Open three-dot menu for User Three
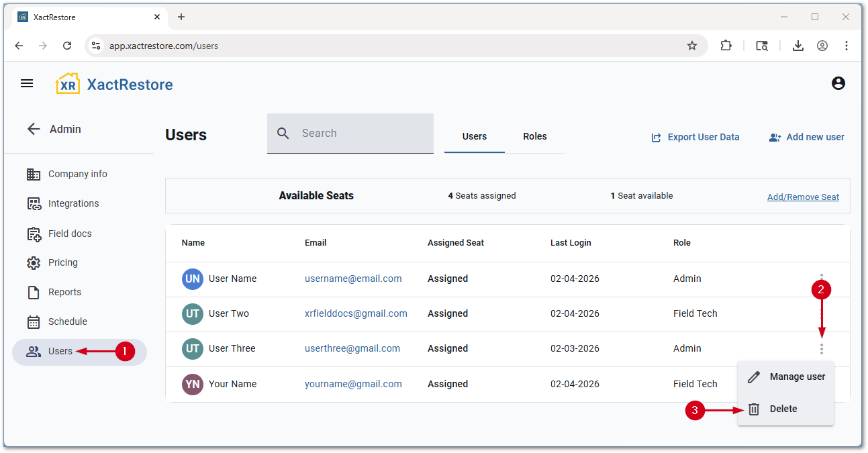 (821, 349)
